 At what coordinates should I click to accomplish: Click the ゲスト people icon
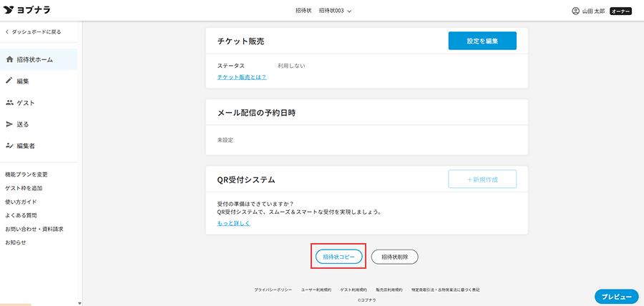click(9, 102)
